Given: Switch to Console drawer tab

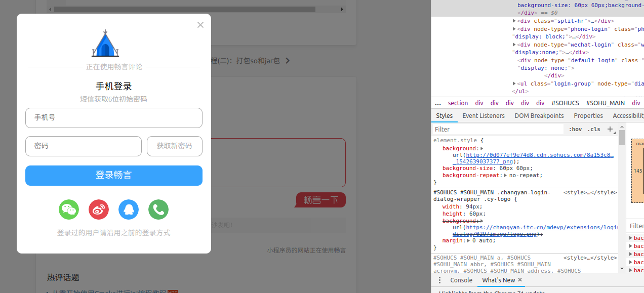Looking at the screenshot, I should pyautogui.click(x=461, y=280).
